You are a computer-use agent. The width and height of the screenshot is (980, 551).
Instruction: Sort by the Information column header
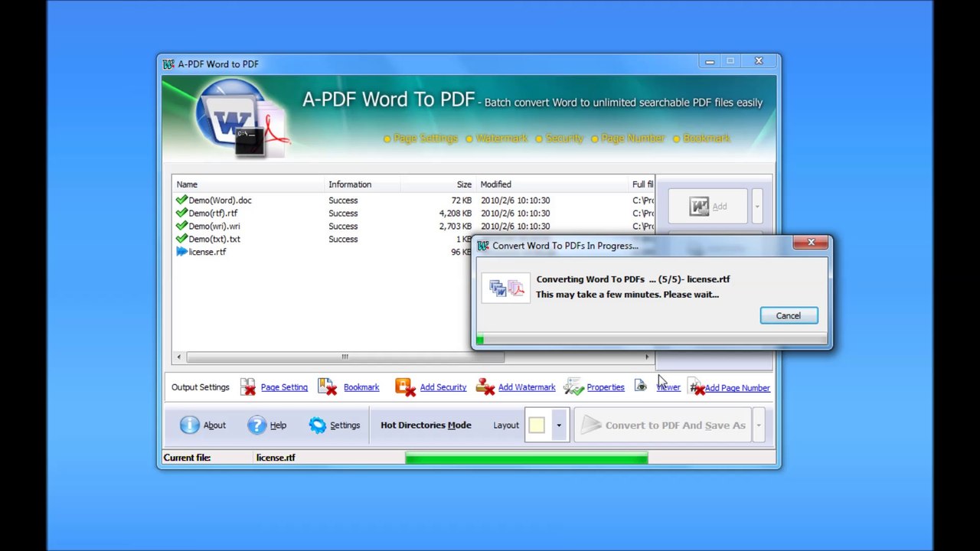(x=362, y=184)
